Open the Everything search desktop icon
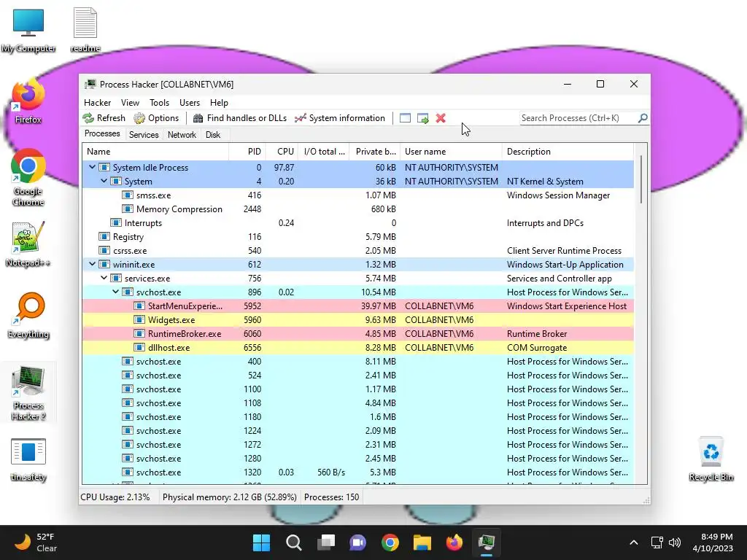 point(28,316)
